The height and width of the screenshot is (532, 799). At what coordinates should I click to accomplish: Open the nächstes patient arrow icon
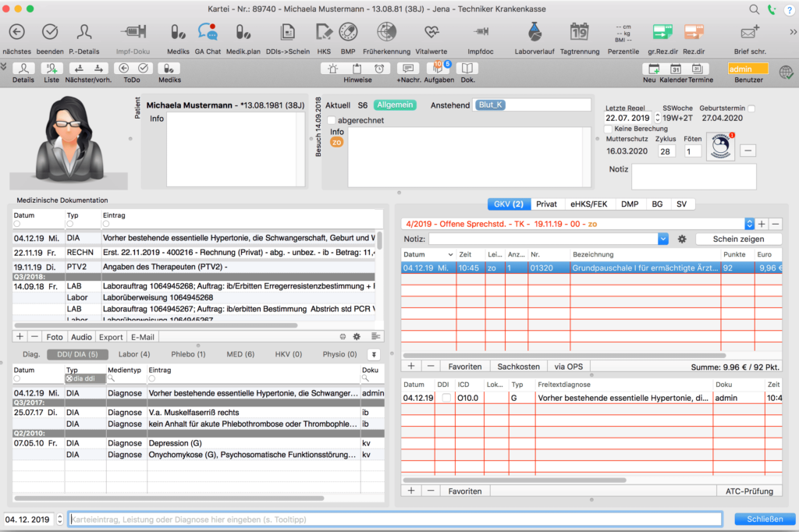coord(17,32)
